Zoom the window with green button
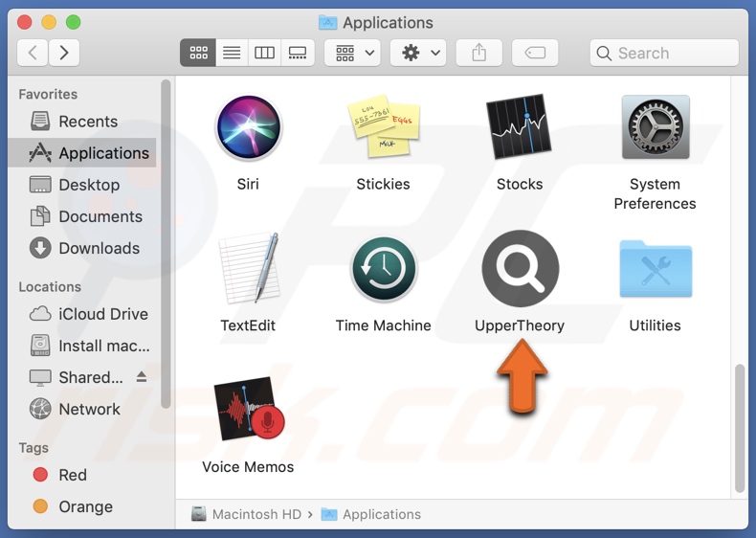 74,22
